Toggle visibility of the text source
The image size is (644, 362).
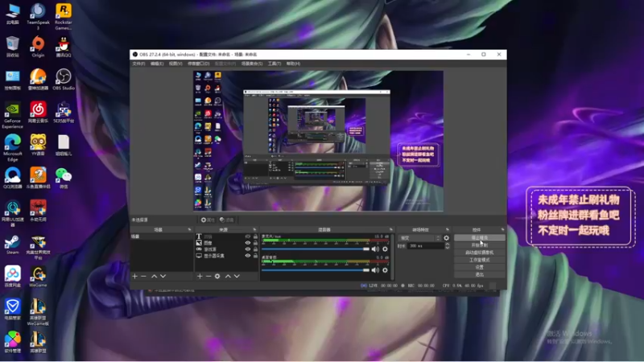tap(248, 237)
